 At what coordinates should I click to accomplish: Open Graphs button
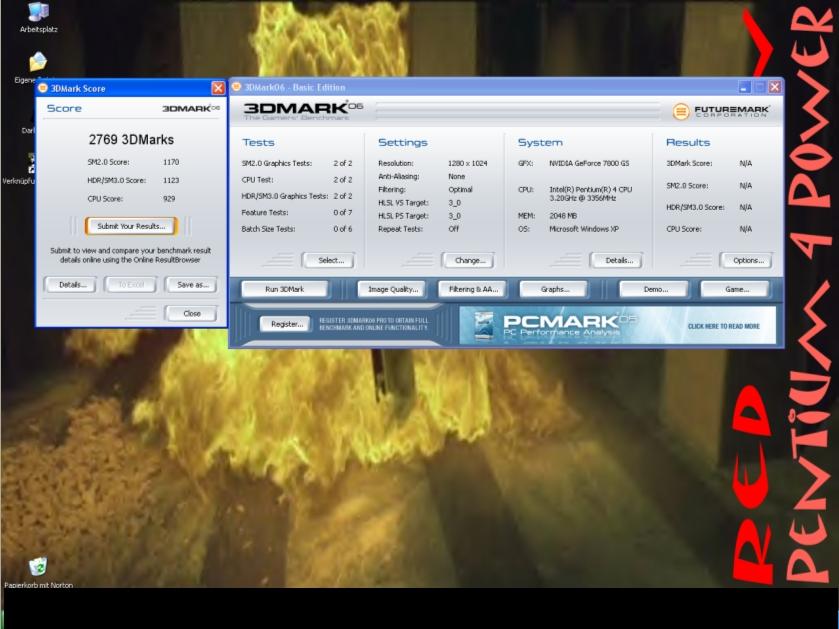click(554, 289)
